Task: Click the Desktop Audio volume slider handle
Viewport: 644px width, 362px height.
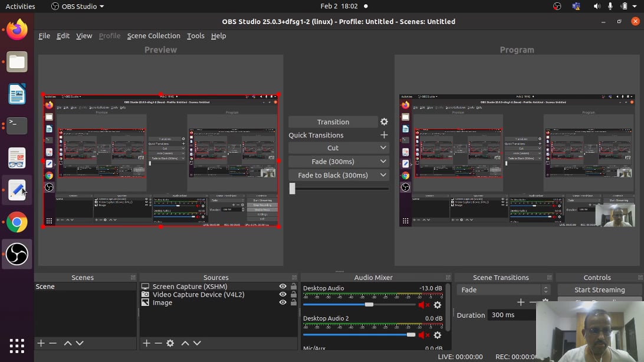Action: click(369, 305)
